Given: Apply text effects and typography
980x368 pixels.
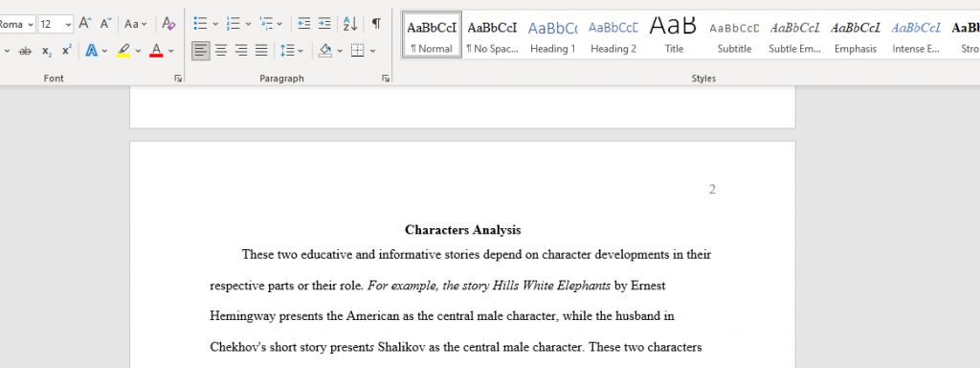Looking at the screenshot, I should [x=91, y=51].
